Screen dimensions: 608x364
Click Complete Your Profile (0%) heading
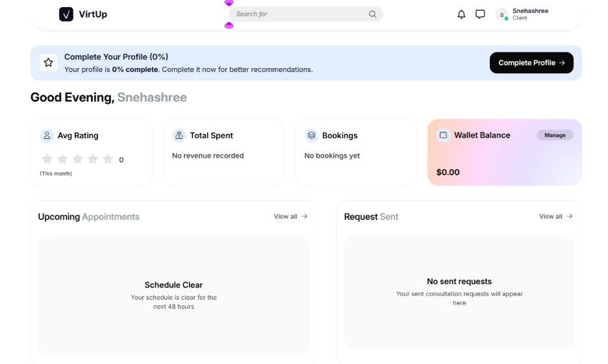[116, 57]
